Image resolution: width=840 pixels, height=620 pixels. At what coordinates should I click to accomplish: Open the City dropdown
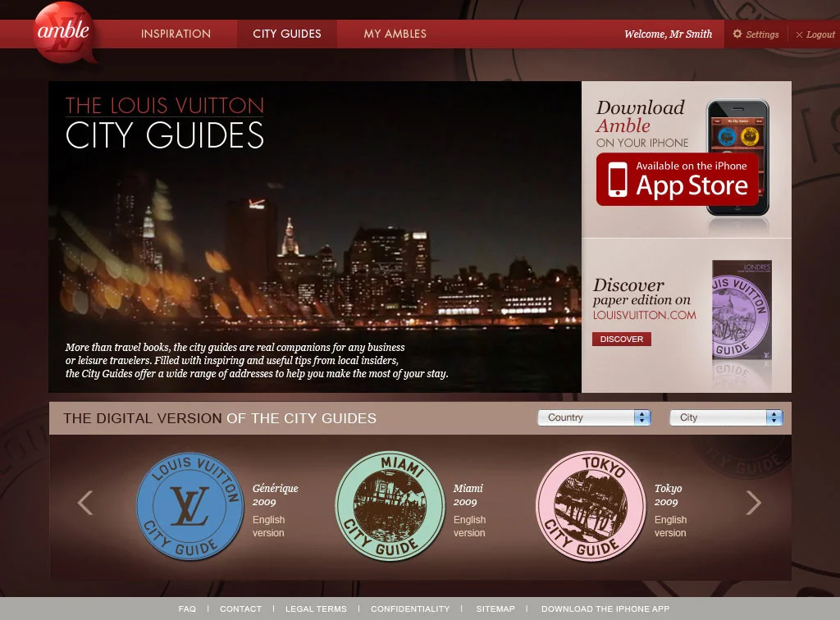click(x=726, y=417)
